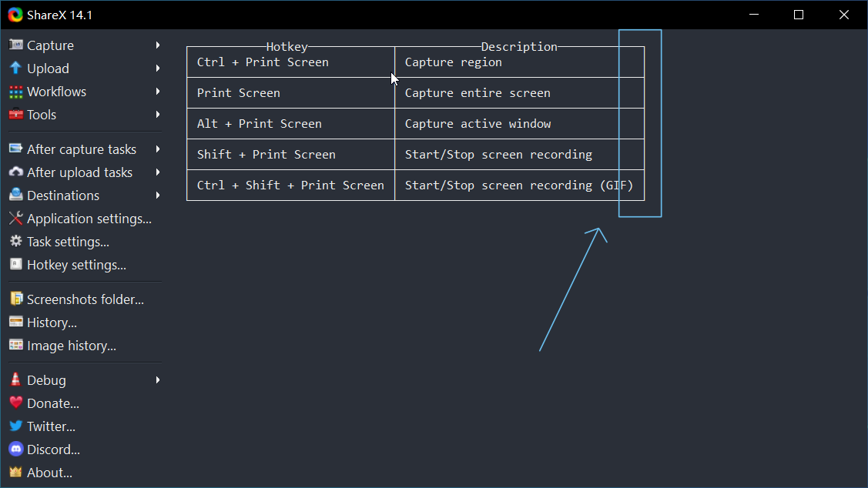Viewport: 868px width, 488px height.
Task: Expand the Debug submenu arrow
Action: 158,379
